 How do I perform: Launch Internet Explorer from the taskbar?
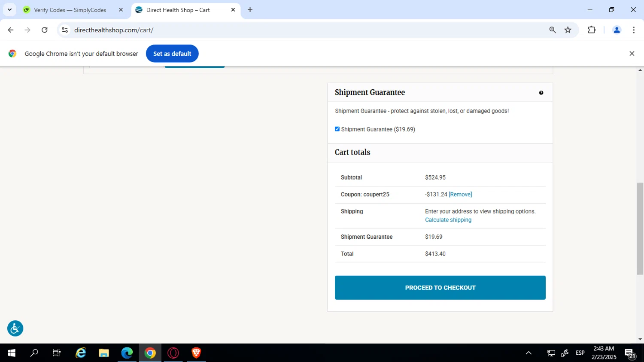[x=81, y=353]
